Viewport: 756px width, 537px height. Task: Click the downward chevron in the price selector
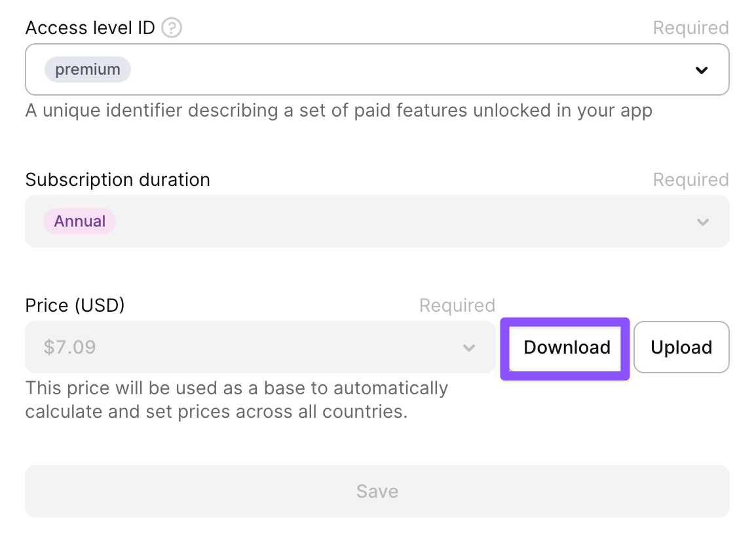tap(469, 348)
